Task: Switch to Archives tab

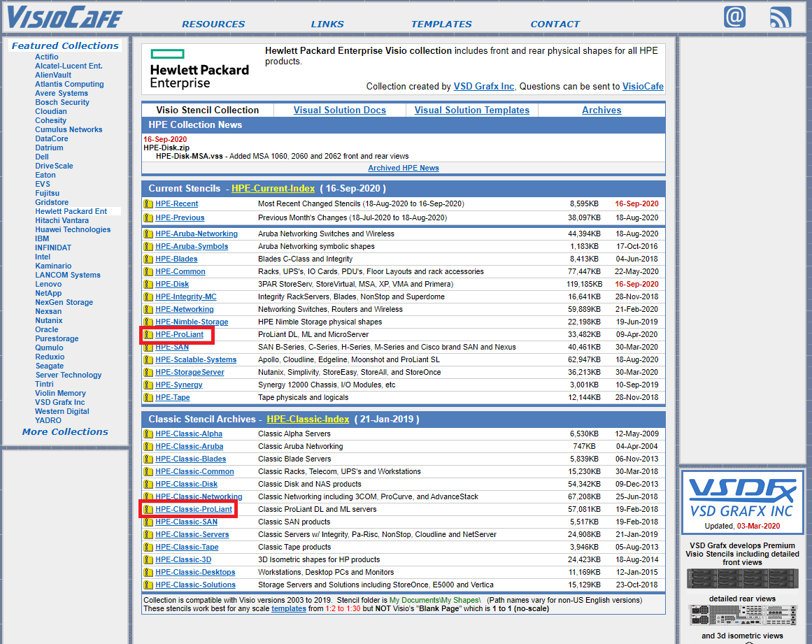Action: [x=601, y=110]
